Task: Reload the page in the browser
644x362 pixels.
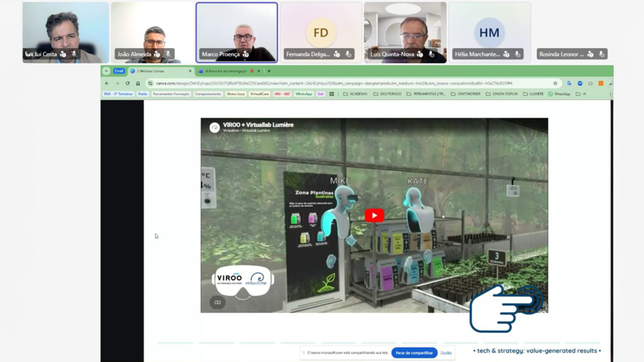Action: tap(128, 83)
